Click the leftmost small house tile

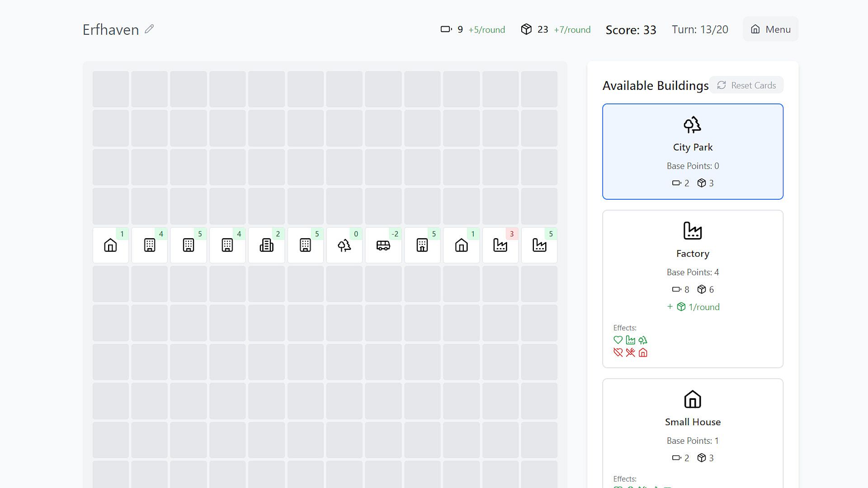click(110, 245)
